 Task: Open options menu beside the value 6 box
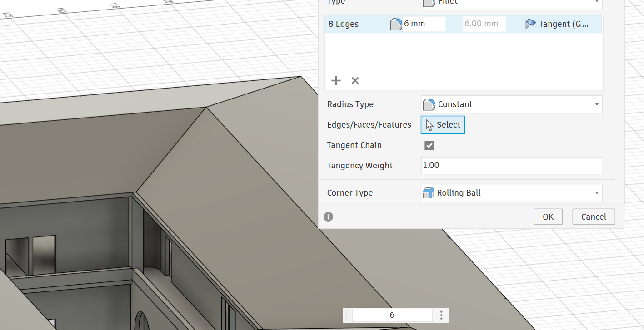point(441,315)
